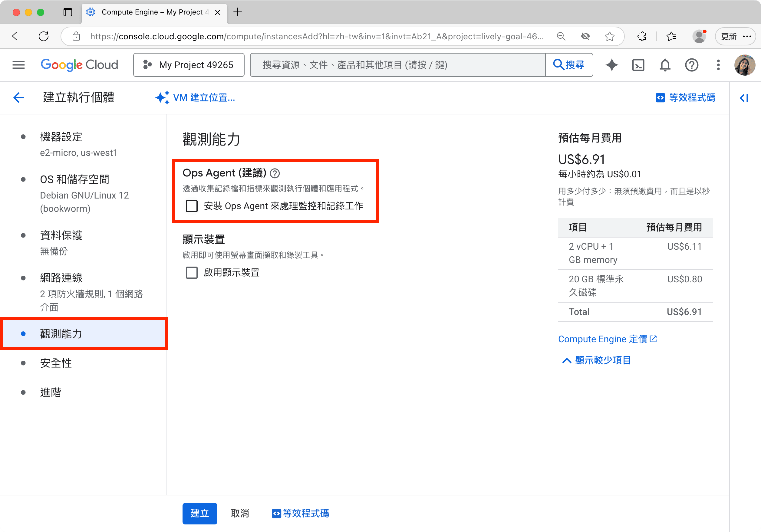Image resolution: width=761 pixels, height=532 pixels.
Task: Open the browser favorites list icon
Action: coord(671,36)
